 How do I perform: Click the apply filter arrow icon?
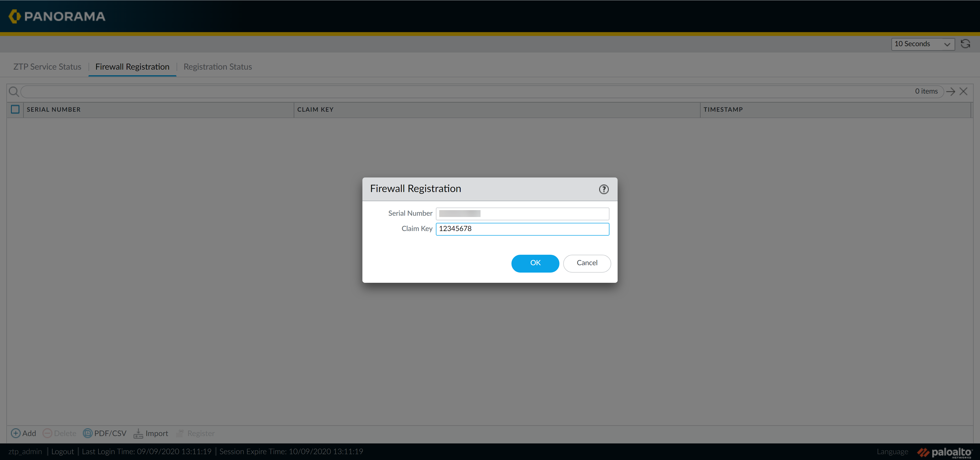[x=950, y=92]
